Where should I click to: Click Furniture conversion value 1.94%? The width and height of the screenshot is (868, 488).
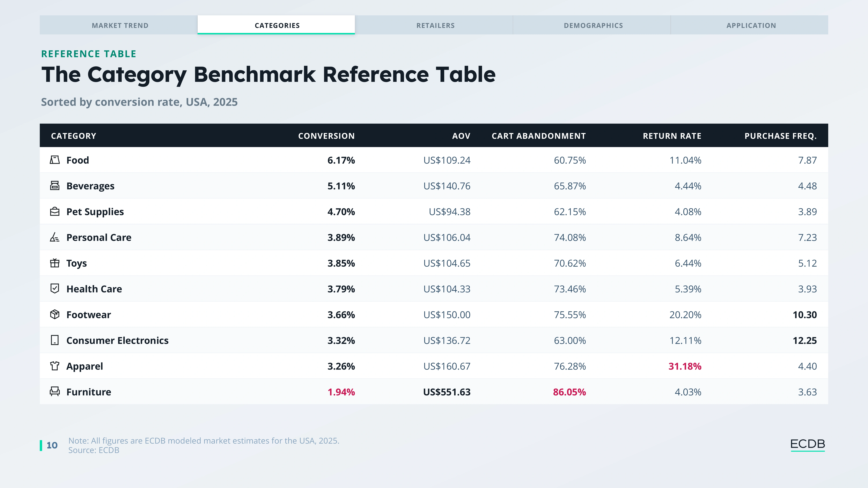click(x=341, y=392)
